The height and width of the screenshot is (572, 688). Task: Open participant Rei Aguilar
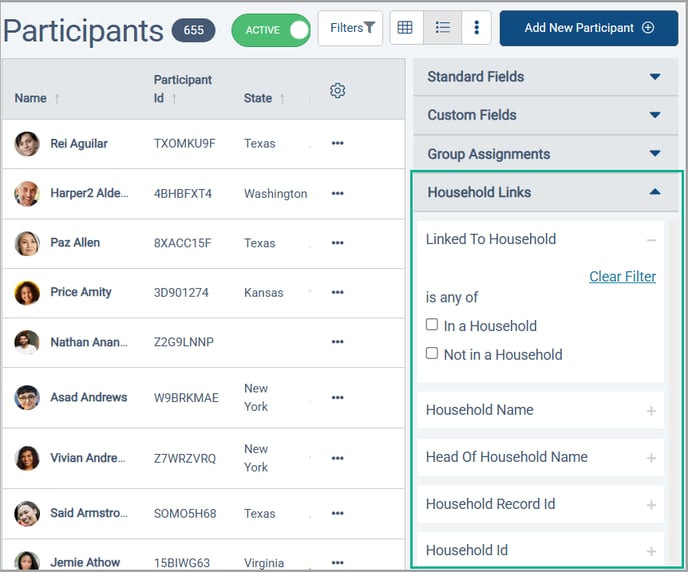(x=79, y=143)
